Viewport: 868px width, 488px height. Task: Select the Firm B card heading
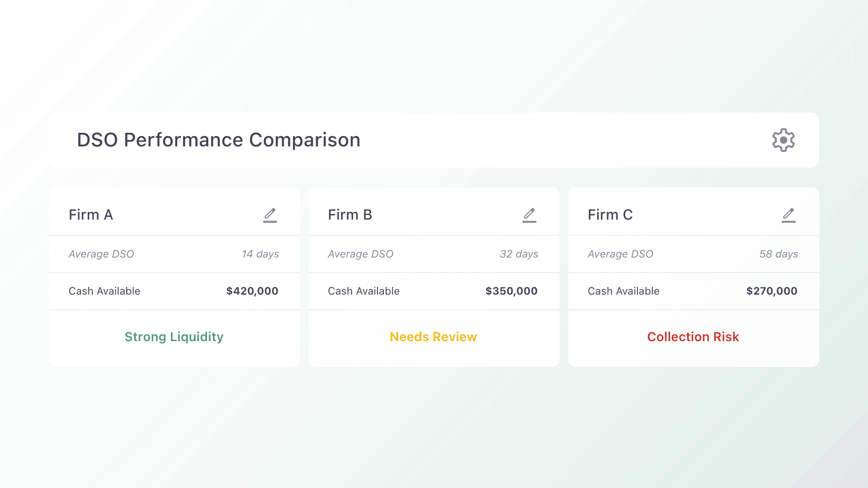(350, 215)
